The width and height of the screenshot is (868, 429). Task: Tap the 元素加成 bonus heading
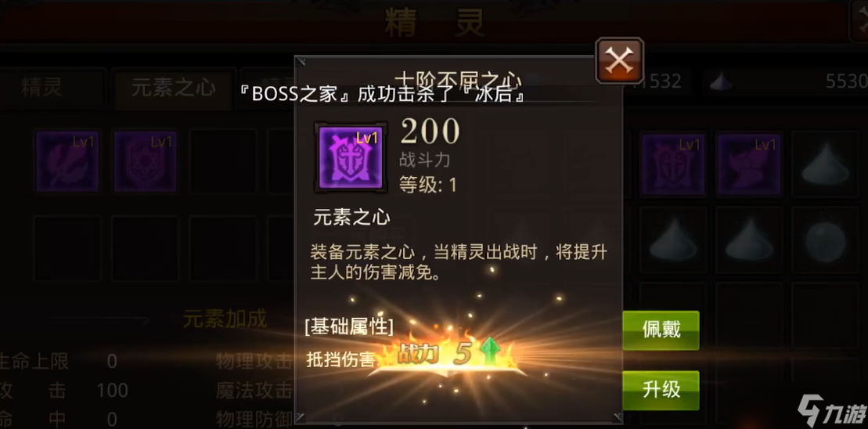(225, 319)
